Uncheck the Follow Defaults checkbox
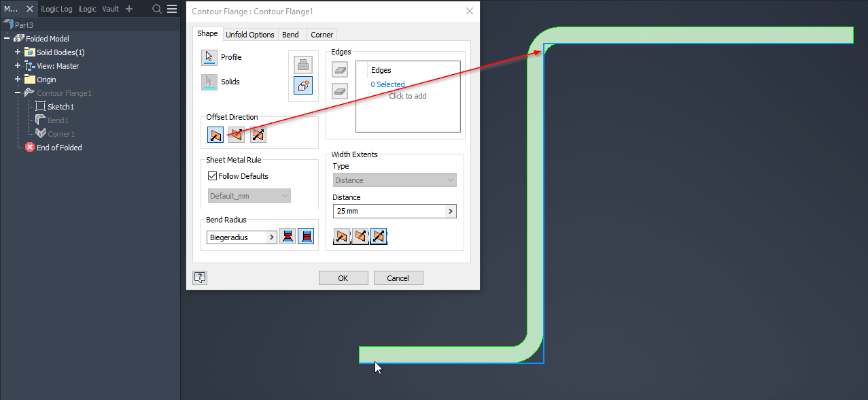868x400 pixels. click(212, 176)
